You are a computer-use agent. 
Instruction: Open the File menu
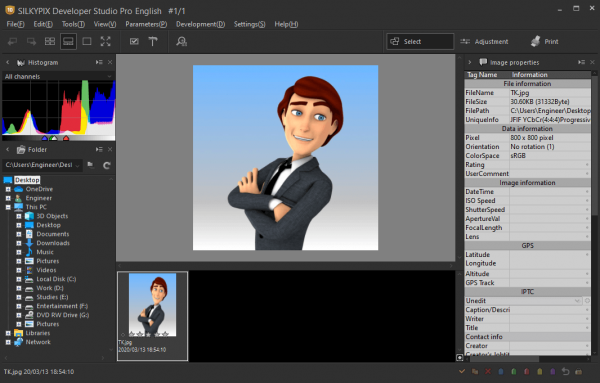(x=15, y=24)
